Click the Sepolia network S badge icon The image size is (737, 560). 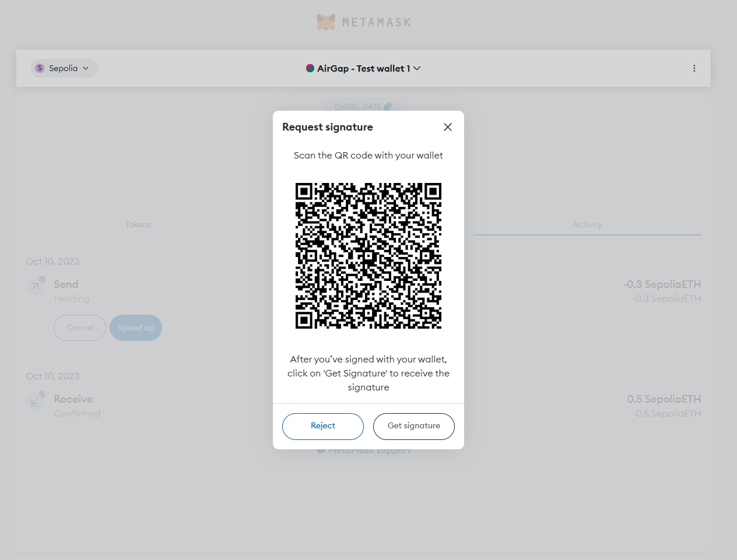[40, 68]
